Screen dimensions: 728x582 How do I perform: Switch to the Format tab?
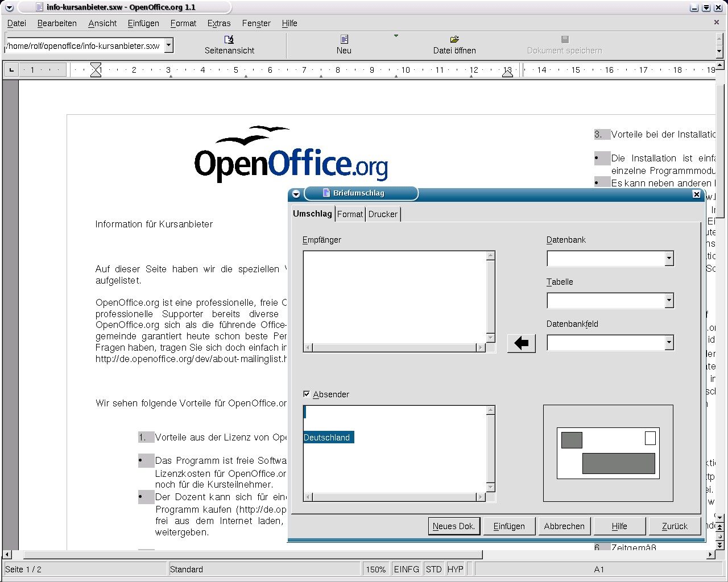click(x=350, y=214)
